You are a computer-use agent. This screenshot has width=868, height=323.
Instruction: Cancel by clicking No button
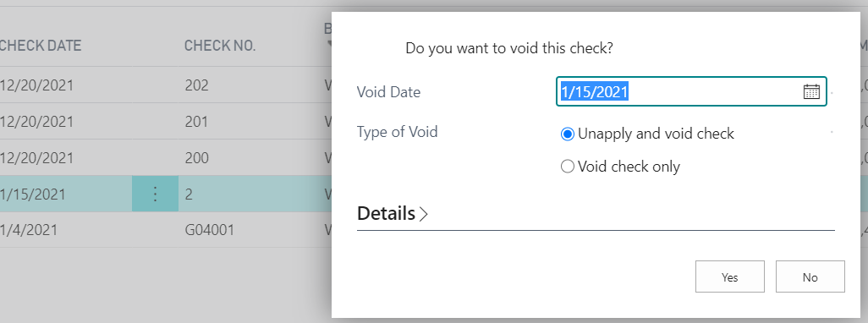point(810,276)
